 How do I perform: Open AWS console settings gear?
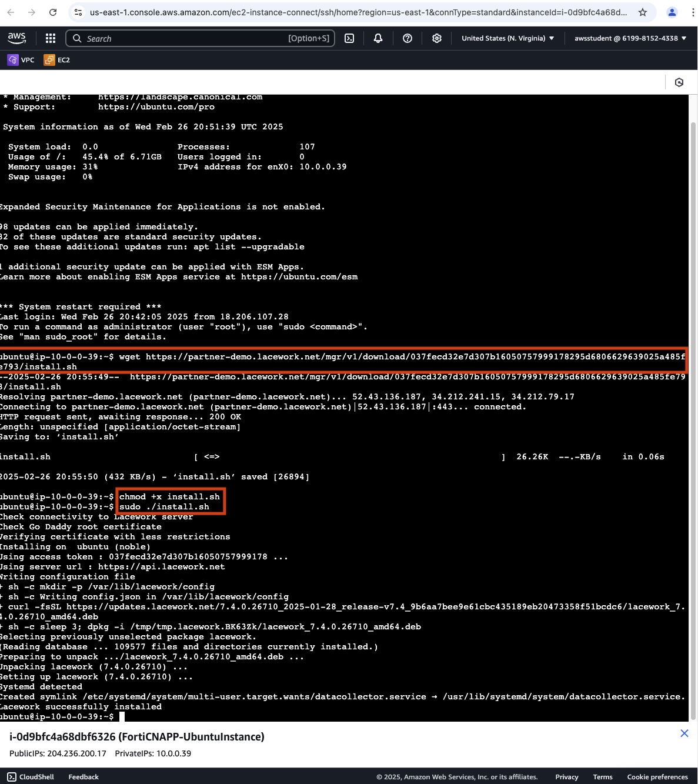437,38
